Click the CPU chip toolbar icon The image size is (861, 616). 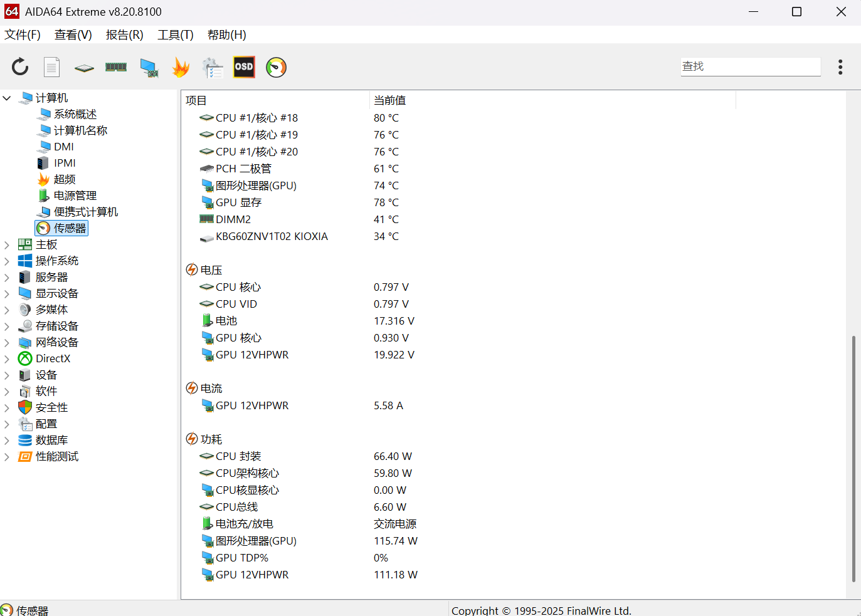click(x=84, y=68)
